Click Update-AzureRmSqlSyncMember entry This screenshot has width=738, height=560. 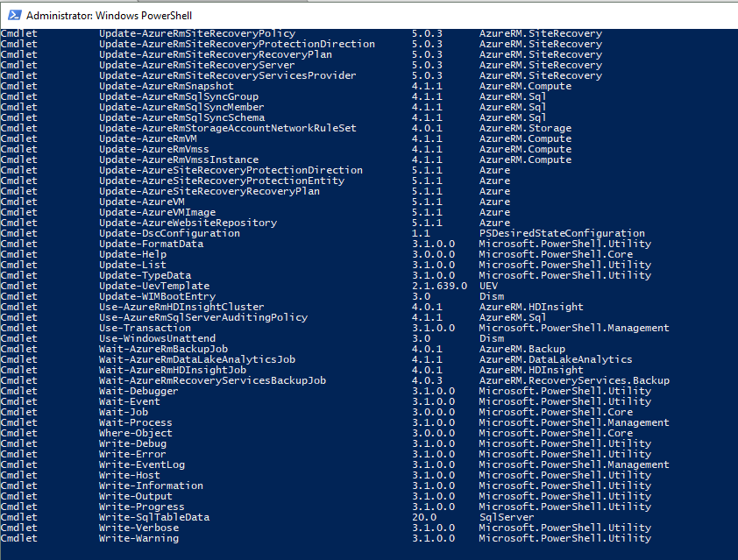coord(181,107)
